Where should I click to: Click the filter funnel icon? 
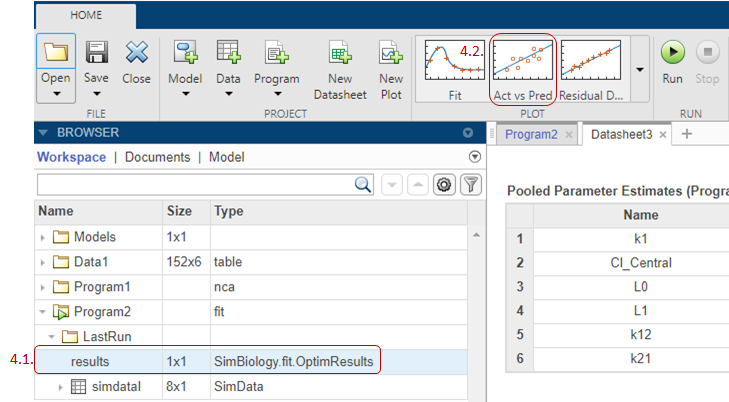[470, 184]
